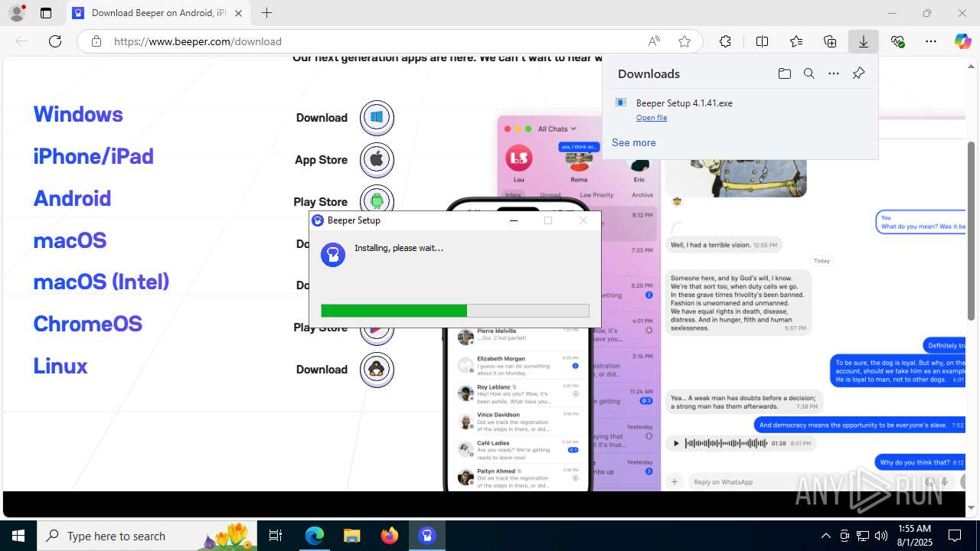This screenshot has width=980, height=551.
Task: Click Download text next to Windows
Action: click(322, 118)
